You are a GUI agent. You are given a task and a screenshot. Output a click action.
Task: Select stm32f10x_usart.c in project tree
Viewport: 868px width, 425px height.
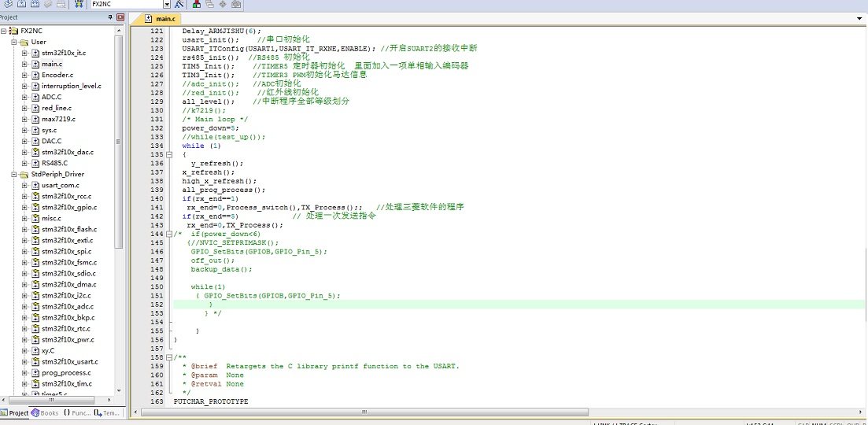tap(70, 361)
